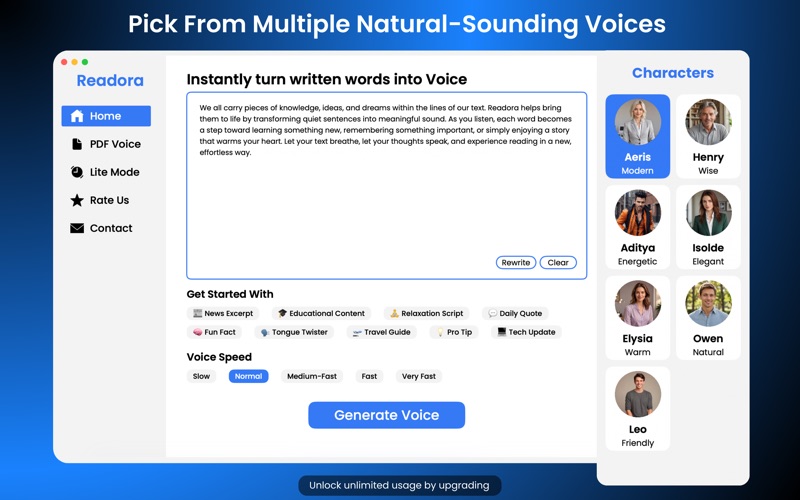Viewport: 800px width, 500px height.
Task: Select Aeris character avatar
Action: point(637,122)
